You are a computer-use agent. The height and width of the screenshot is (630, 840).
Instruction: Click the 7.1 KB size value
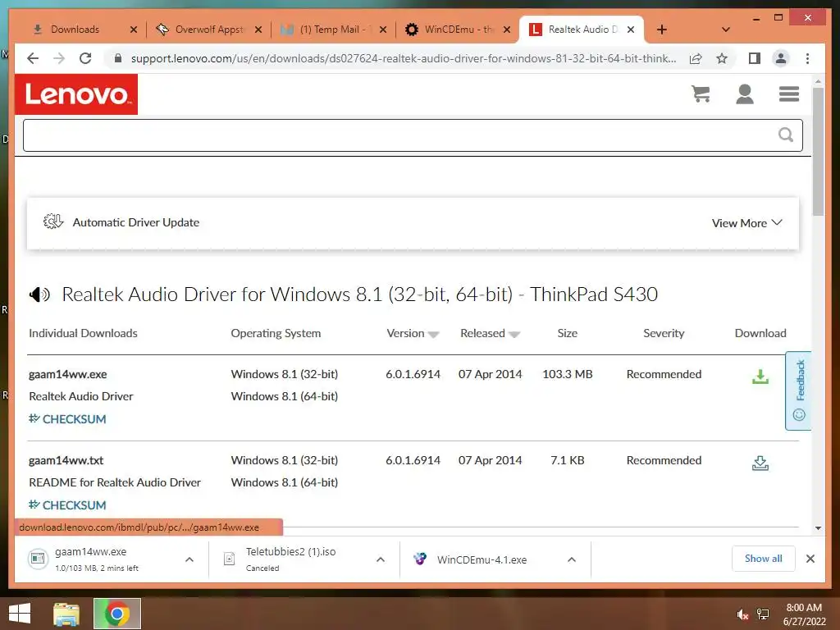(568, 461)
